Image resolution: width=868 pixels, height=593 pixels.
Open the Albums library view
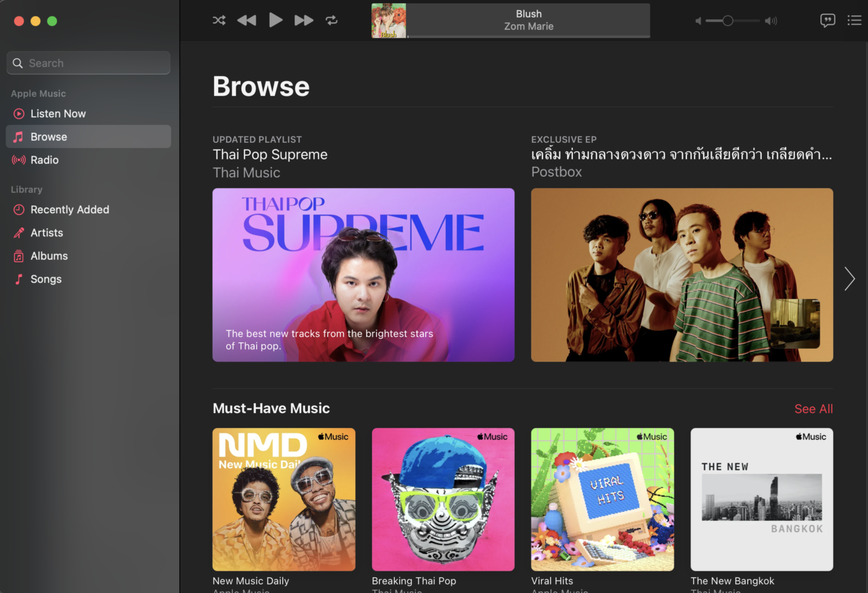(49, 256)
